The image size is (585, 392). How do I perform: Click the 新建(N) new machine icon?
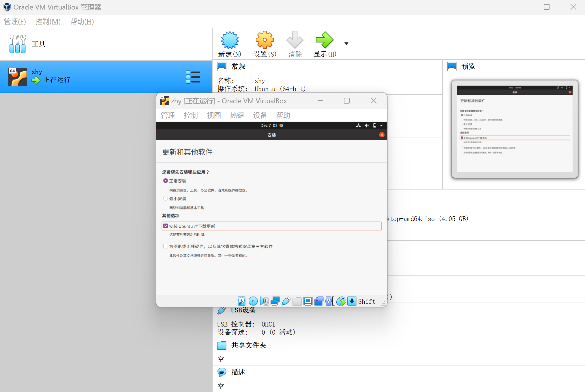point(230,40)
